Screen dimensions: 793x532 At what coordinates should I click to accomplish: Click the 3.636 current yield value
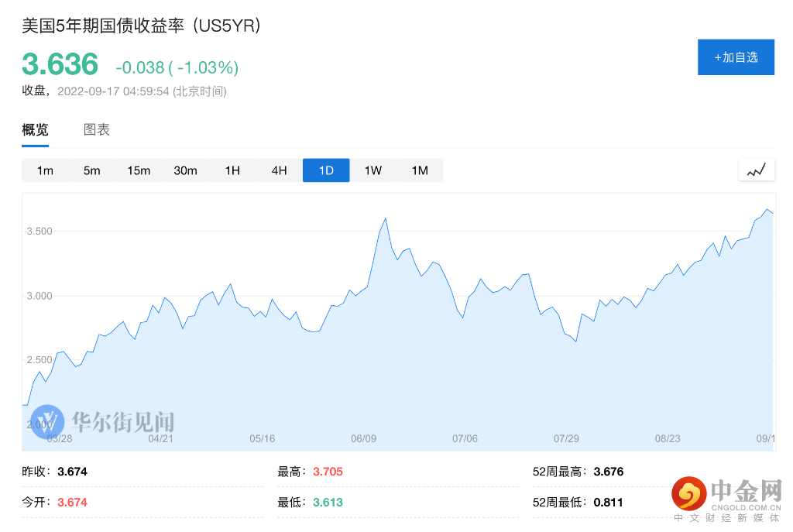(60, 64)
